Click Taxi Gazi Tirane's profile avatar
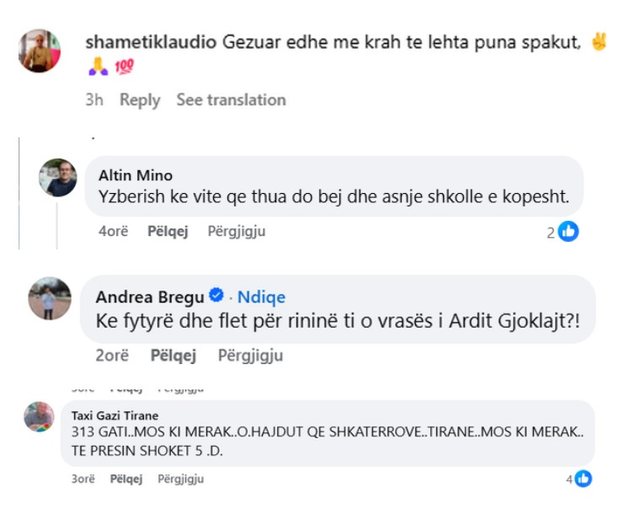This screenshot has width=640, height=515. [x=39, y=416]
